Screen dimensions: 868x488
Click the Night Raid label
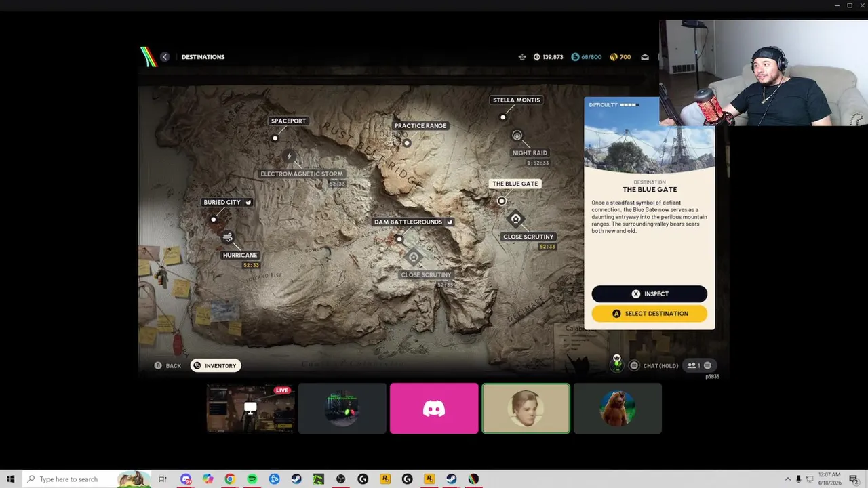530,152
